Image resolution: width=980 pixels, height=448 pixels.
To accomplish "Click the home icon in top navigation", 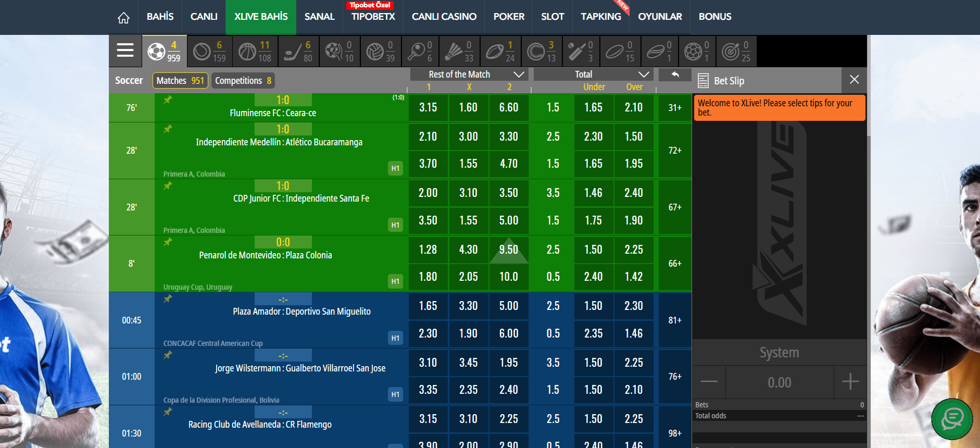I will (x=123, y=18).
